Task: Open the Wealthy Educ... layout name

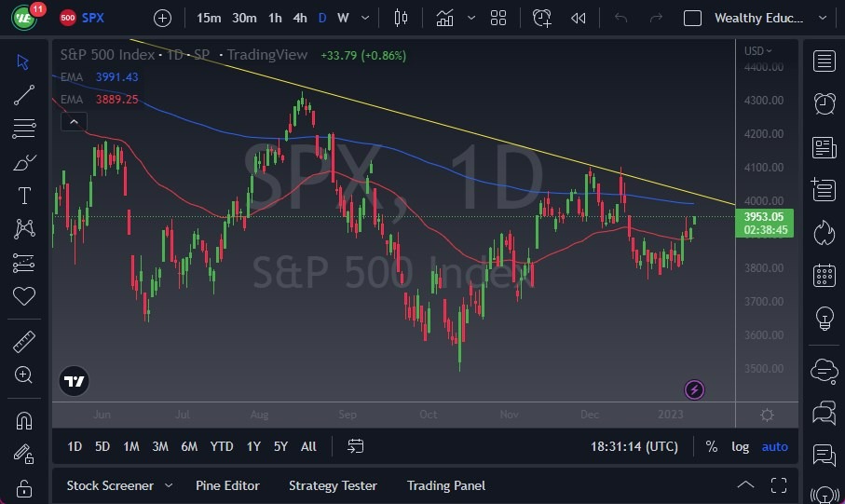Action: click(758, 18)
